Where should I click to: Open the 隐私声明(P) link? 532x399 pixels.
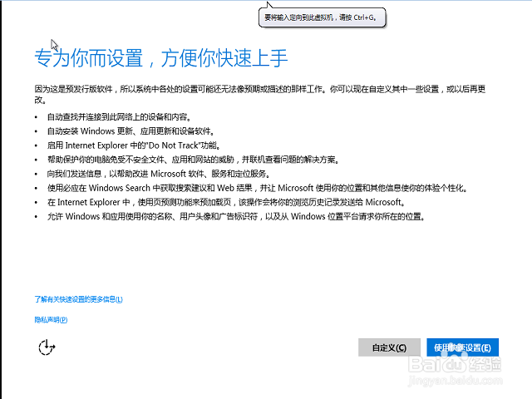(x=51, y=319)
